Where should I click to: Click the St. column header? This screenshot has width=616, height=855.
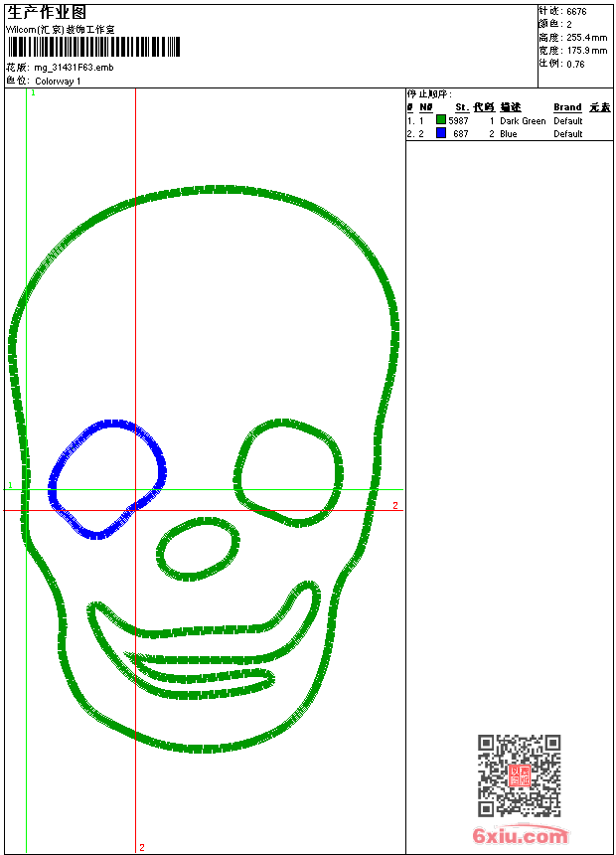coord(461,107)
